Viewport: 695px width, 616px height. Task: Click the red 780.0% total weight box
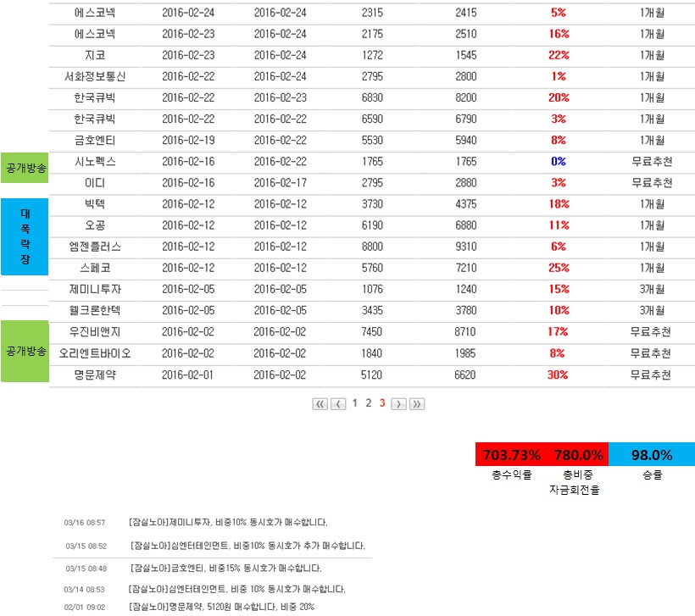578,455
